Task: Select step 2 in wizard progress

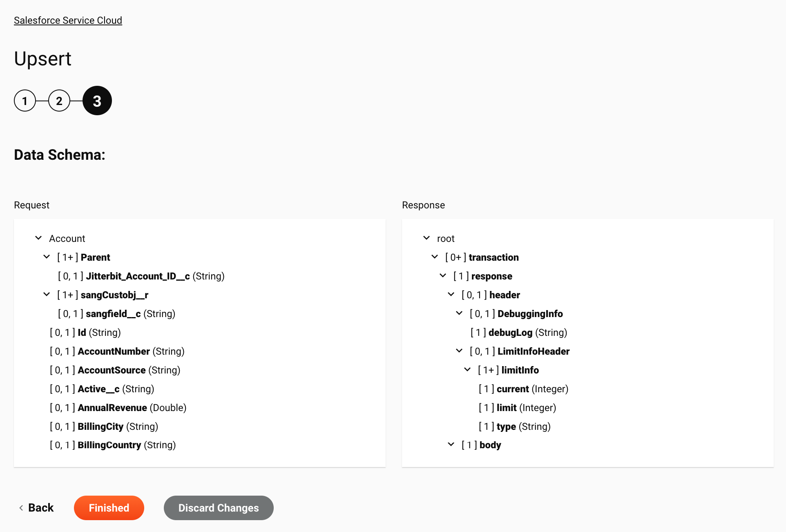Action: (x=59, y=101)
